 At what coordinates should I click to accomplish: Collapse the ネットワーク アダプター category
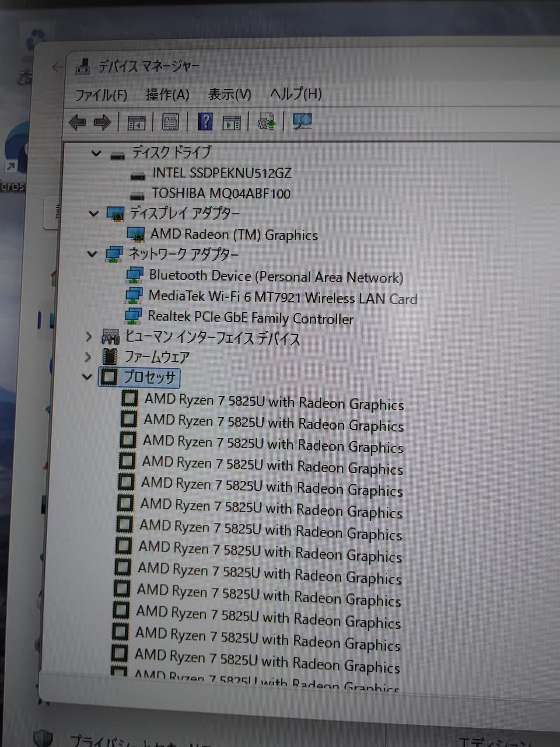[x=92, y=254]
